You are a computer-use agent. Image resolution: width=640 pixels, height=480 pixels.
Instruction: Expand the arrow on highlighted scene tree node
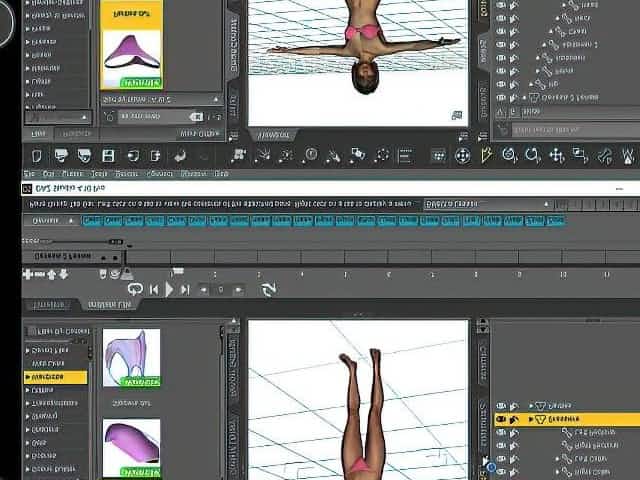coord(532,419)
